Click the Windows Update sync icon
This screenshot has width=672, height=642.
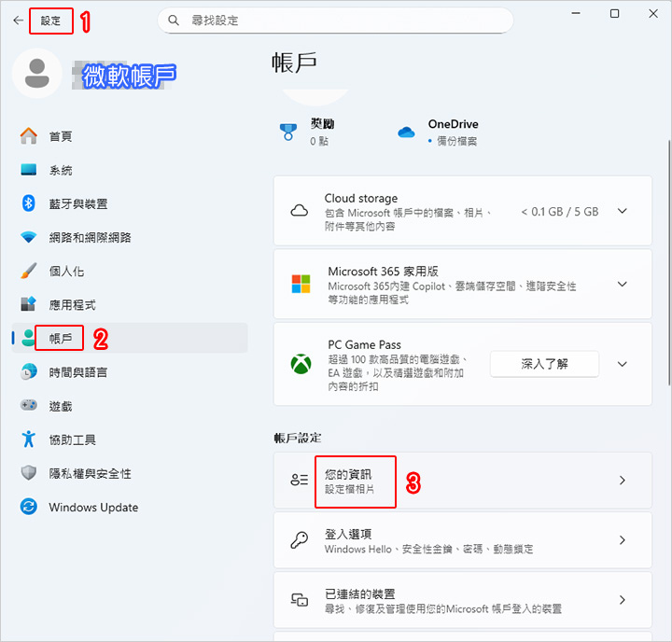point(29,507)
